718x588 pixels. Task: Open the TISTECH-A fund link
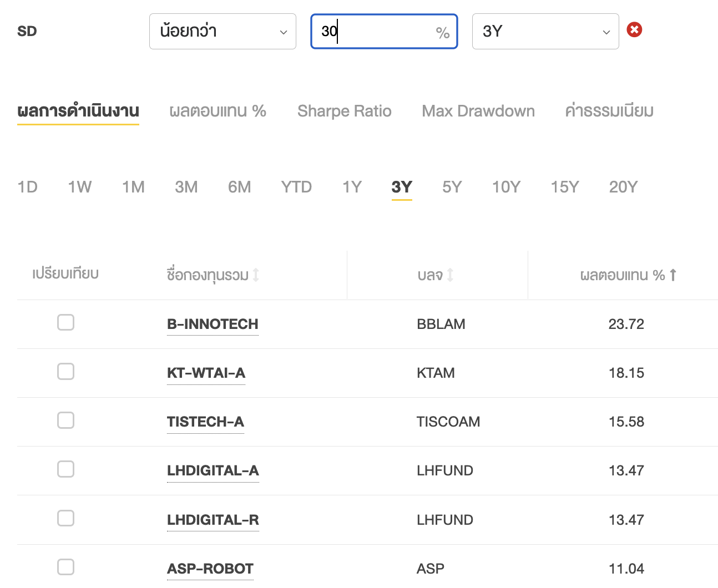[205, 422]
